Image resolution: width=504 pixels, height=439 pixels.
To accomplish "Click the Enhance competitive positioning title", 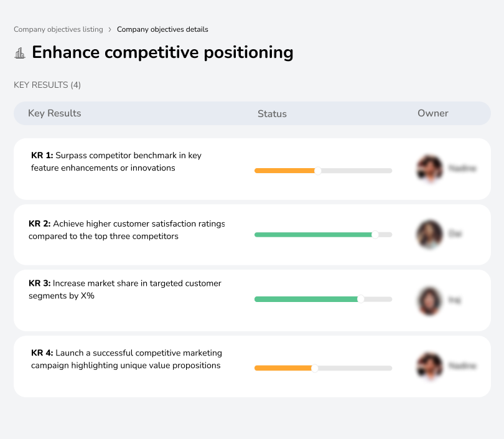I will point(163,52).
